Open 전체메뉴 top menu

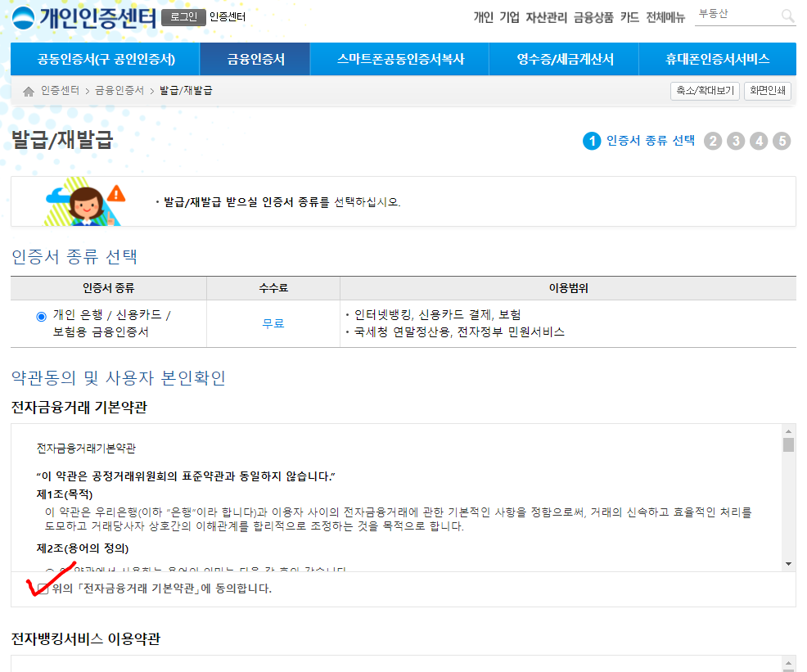(x=665, y=17)
